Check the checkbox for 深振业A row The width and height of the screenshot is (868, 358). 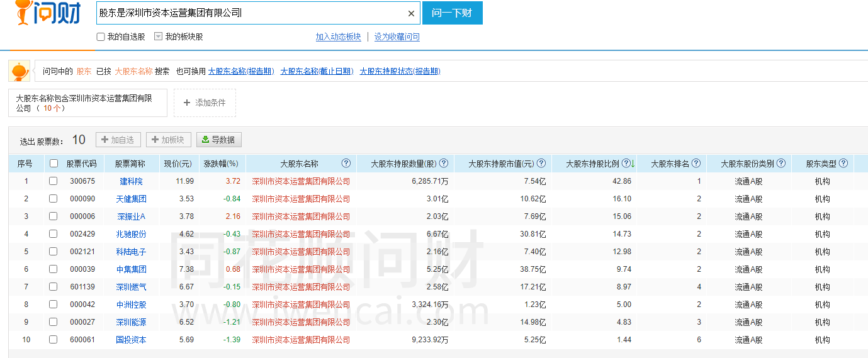coord(54,216)
